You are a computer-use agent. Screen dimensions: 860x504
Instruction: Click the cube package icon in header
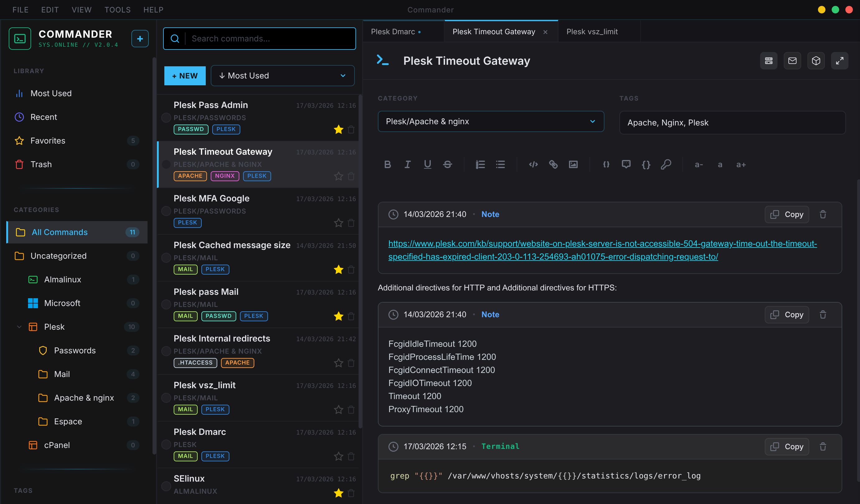[815, 61]
